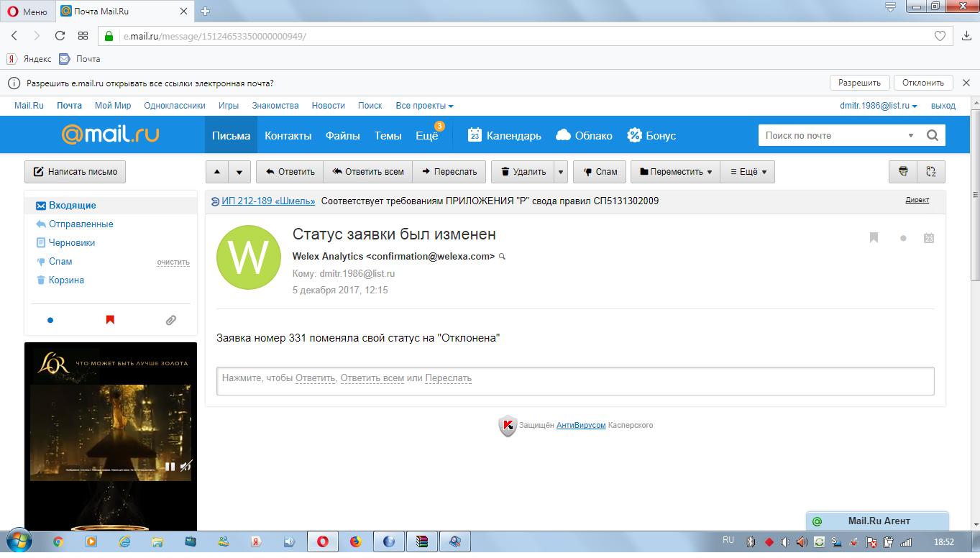Screen dimensions: 980x558
Task: Open the Контакты tab
Action: coord(288,135)
